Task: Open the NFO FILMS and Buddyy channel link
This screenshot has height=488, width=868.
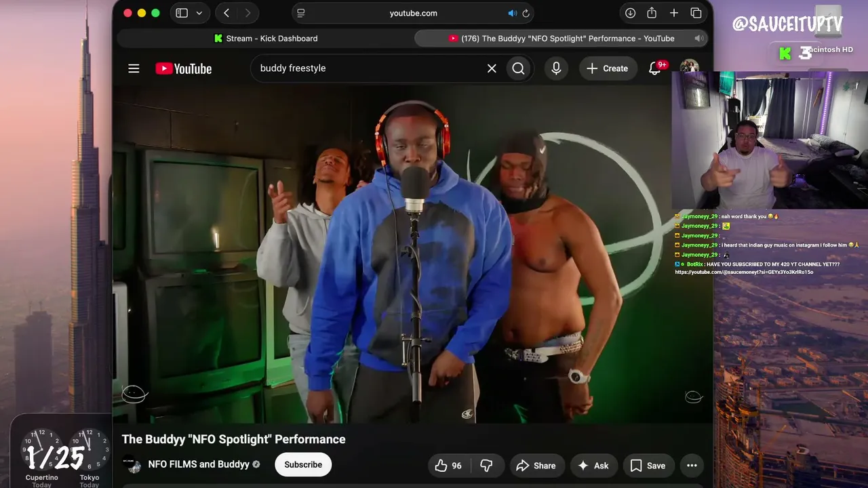Action: point(199,465)
